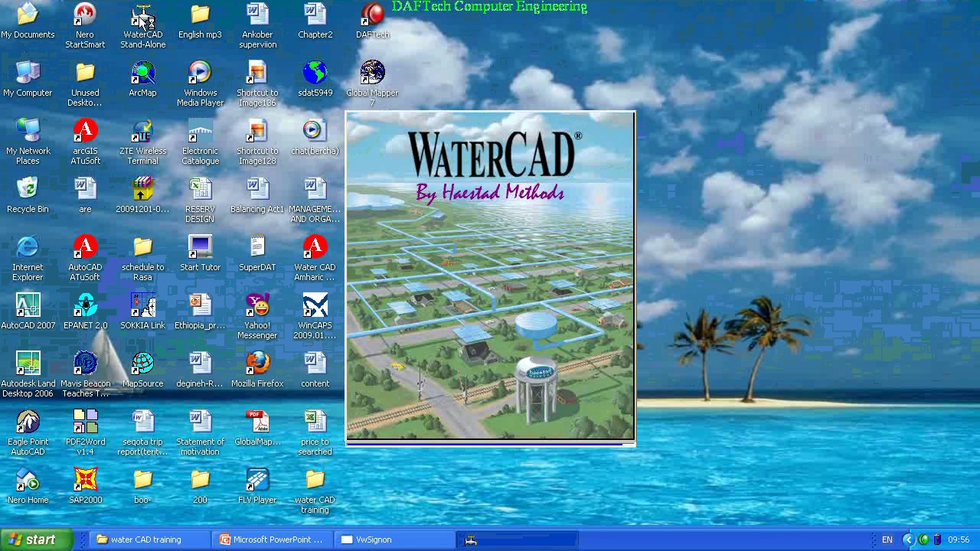Open WaterCAD Stand-Alone shortcut
The width and height of the screenshot is (980, 551).
click(x=142, y=15)
